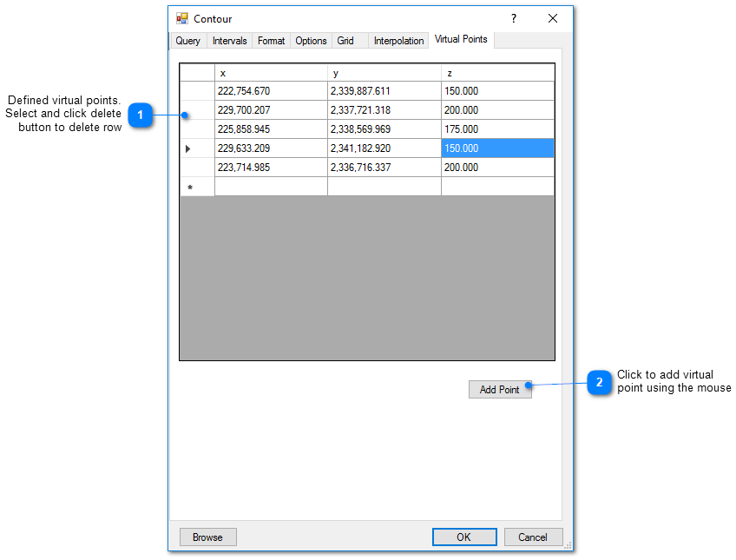
Task: Click the Add Point button
Action: click(x=500, y=389)
